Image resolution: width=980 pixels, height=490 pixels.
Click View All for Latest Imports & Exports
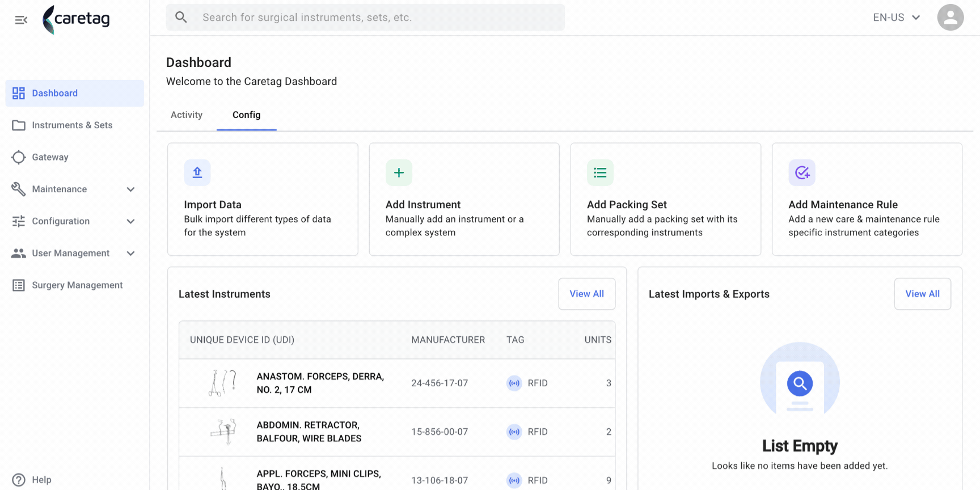click(923, 294)
